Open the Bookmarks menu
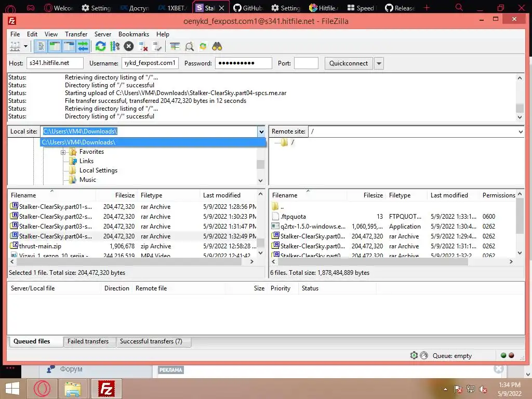532x399 pixels. pyautogui.click(x=134, y=34)
